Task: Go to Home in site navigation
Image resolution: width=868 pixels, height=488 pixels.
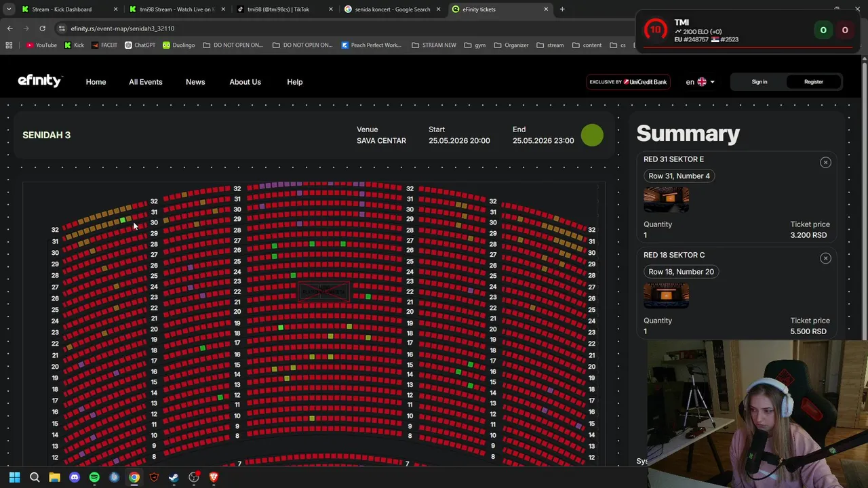Action: point(96,82)
